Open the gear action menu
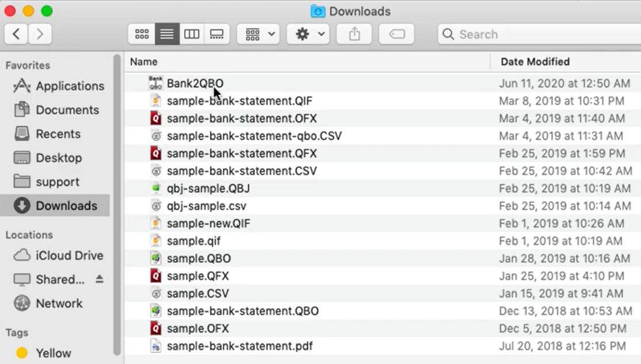The image size is (641, 364). point(308,34)
